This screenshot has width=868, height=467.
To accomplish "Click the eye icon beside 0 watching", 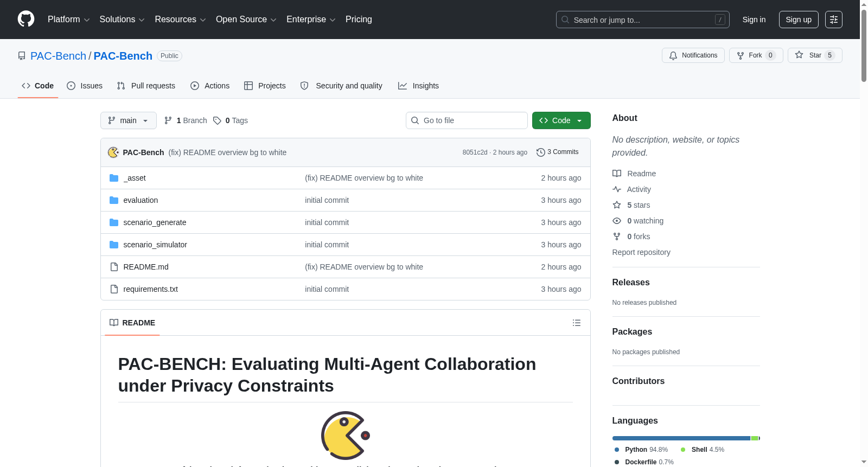I will coord(617,221).
